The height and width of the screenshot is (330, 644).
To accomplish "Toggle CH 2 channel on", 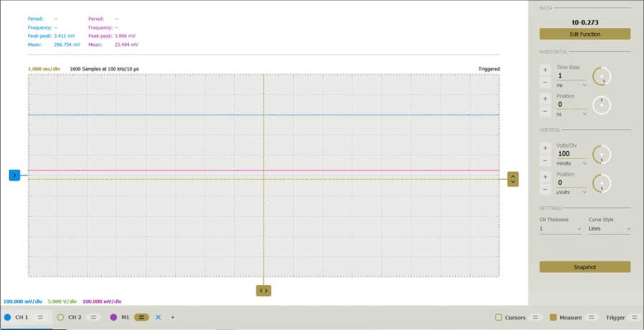I will coord(61,317).
